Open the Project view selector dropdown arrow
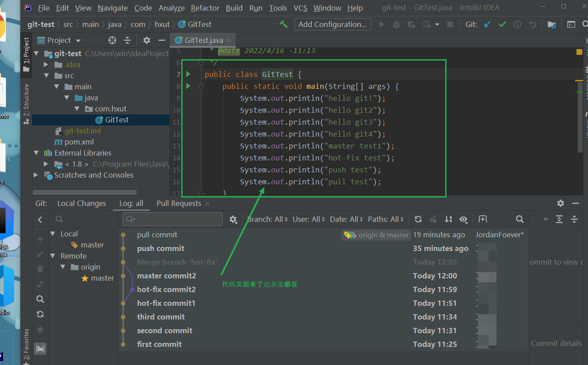Screen dimensions: 588x365 pyautogui.click(x=78, y=41)
